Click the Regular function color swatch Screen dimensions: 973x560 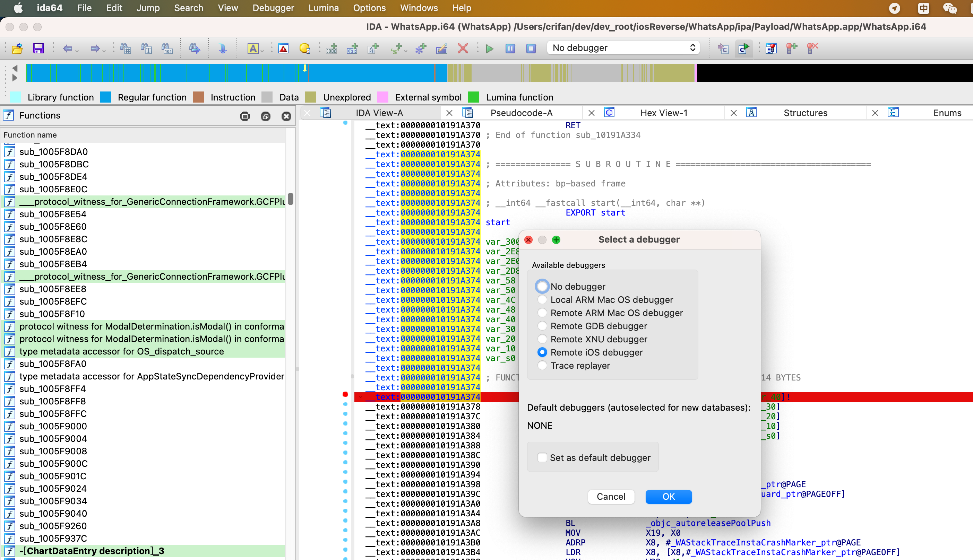[x=105, y=97]
